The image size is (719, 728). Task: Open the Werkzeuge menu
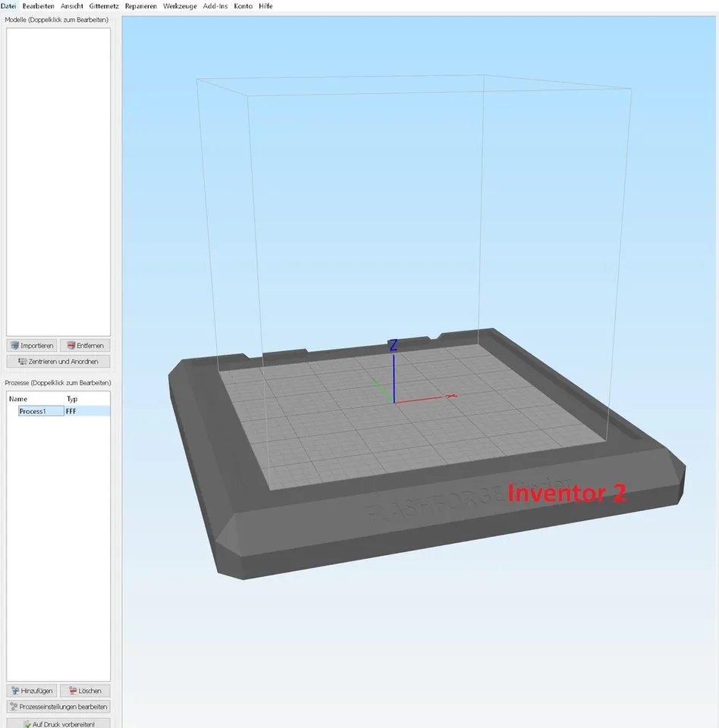pyautogui.click(x=179, y=5)
